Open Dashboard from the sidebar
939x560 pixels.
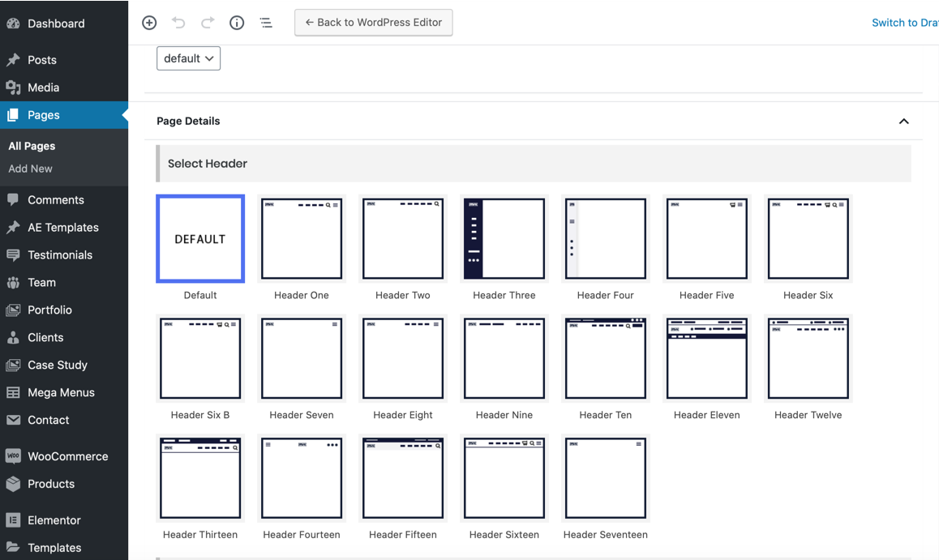coord(55,24)
